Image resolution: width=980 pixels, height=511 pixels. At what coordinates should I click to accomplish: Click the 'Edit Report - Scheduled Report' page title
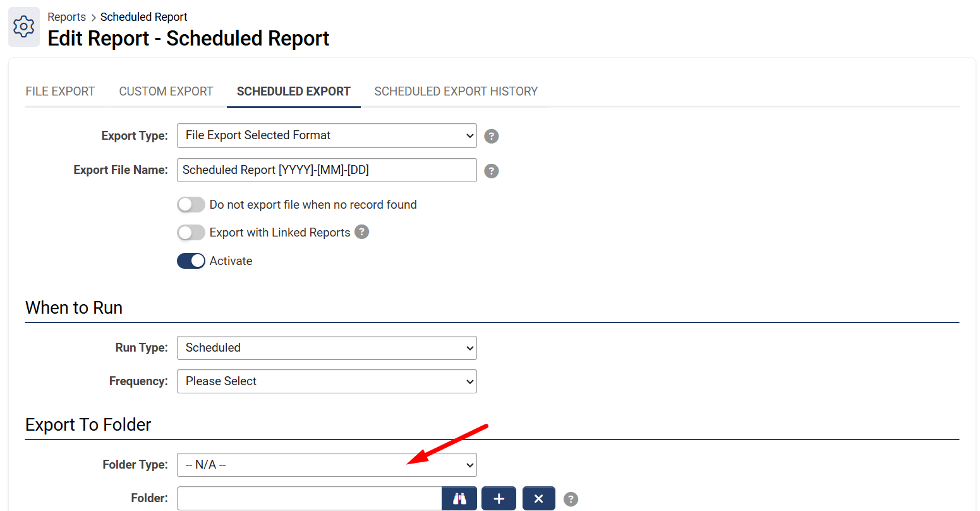tap(188, 39)
